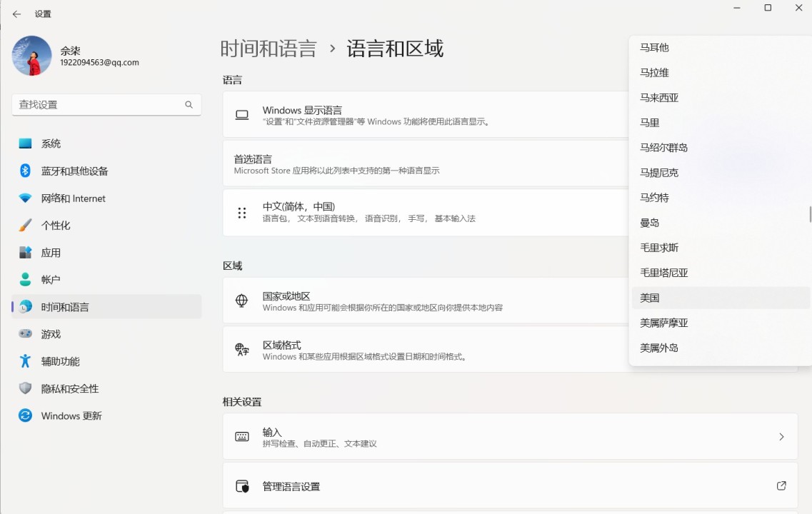Open 管理语言设置 external link icon

(x=781, y=485)
